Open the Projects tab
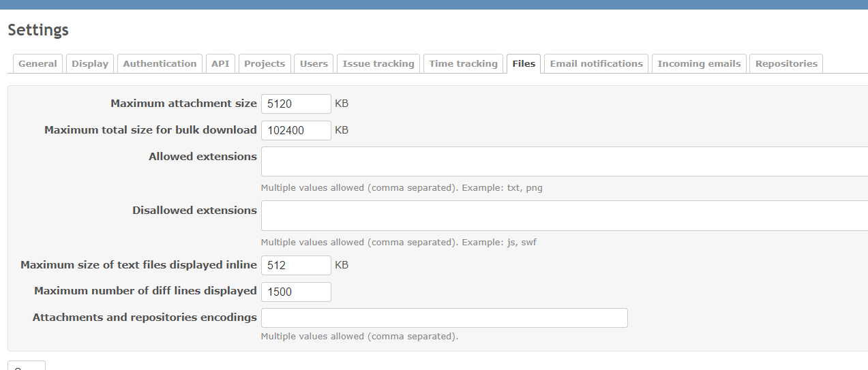868x370 pixels. coord(265,63)
